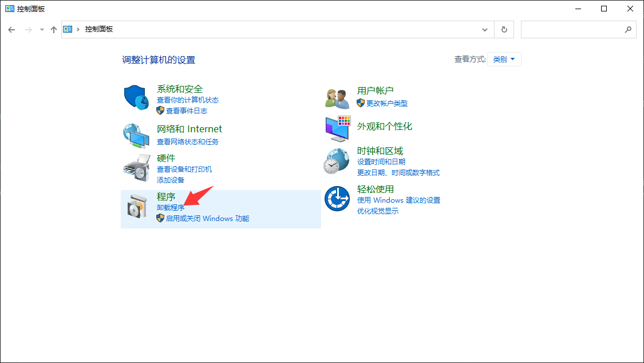Open the 类别 view mode dropdown
This screenshot has height=363, width=644.
coord(504,59)
